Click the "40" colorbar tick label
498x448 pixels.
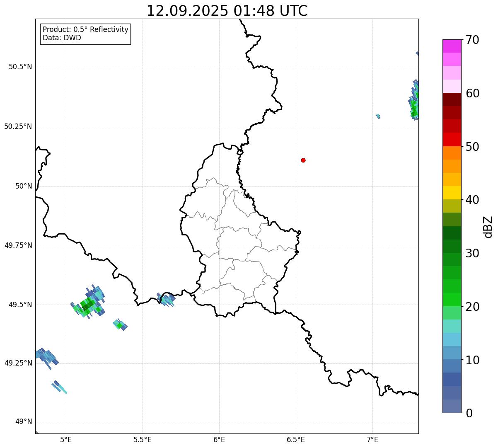tap(472, 200)
